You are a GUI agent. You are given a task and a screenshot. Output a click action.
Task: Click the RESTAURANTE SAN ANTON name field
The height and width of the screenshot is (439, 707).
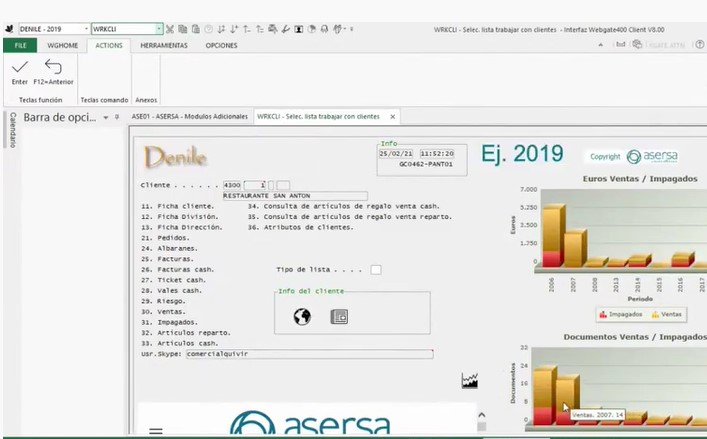tap(295, 196)
